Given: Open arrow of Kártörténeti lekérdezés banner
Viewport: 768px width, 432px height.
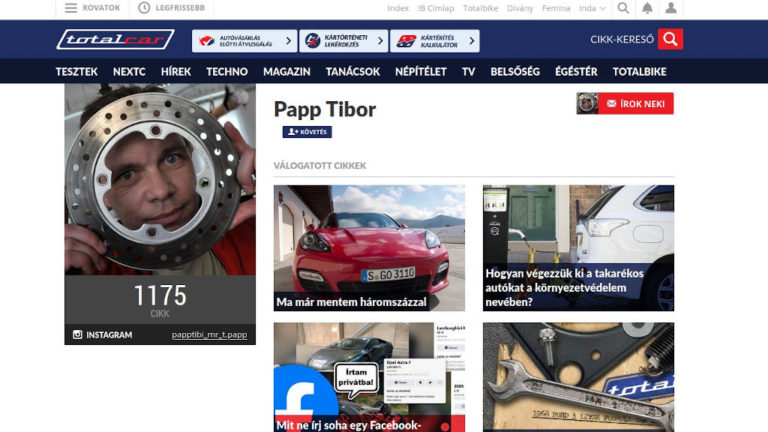Looking at the screenshot, I should coord(380,41).
